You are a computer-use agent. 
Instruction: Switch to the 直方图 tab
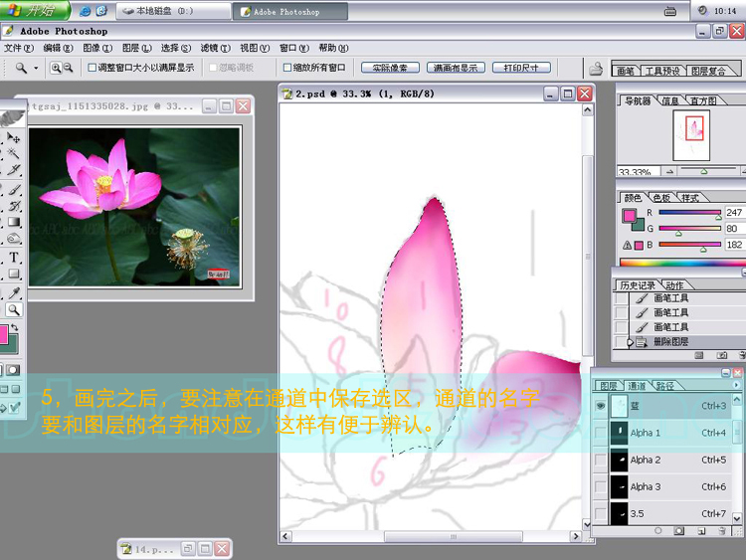coord(703,100)
